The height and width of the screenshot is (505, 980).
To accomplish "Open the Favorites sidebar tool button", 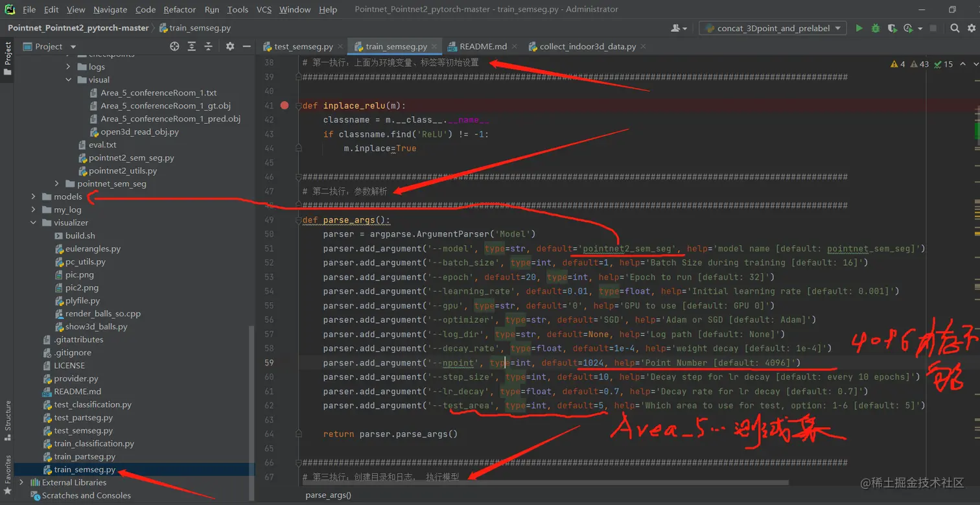I will tap(8, 475).
